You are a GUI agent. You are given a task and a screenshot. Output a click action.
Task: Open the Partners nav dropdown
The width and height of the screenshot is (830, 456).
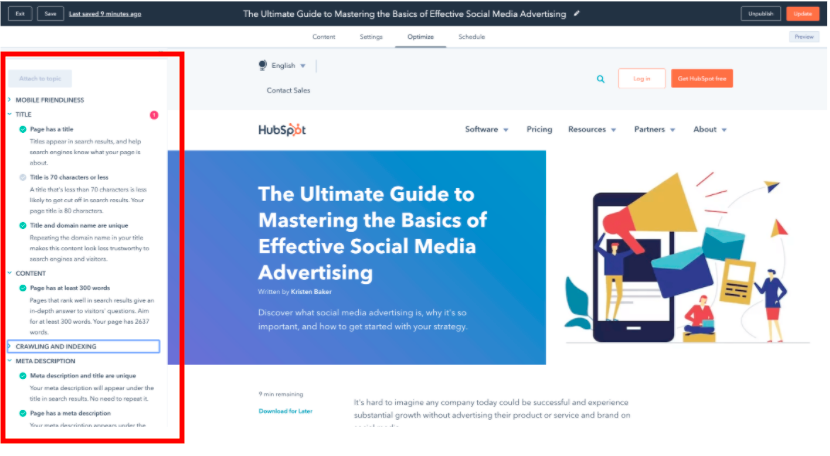[x=654, y=130]
